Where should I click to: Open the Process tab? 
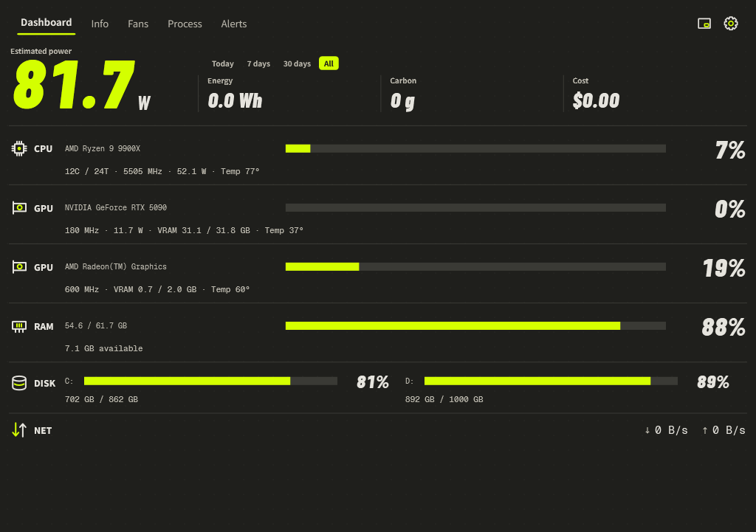(185, 24)
